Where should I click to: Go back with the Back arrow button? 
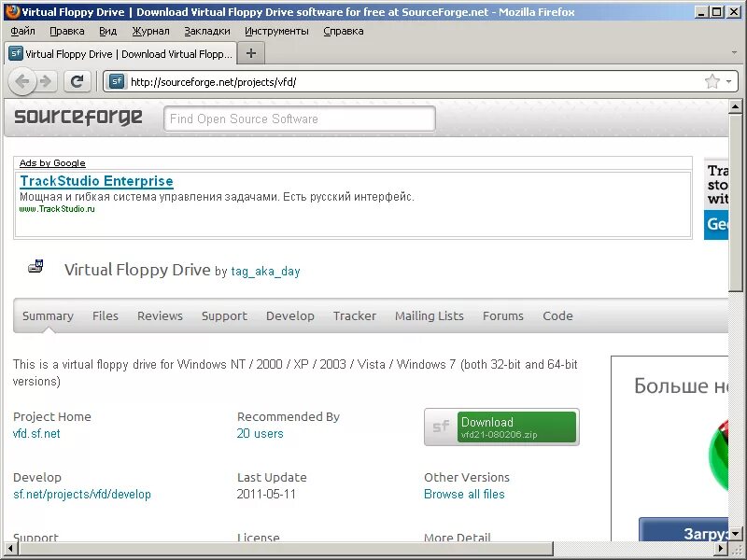21,81
